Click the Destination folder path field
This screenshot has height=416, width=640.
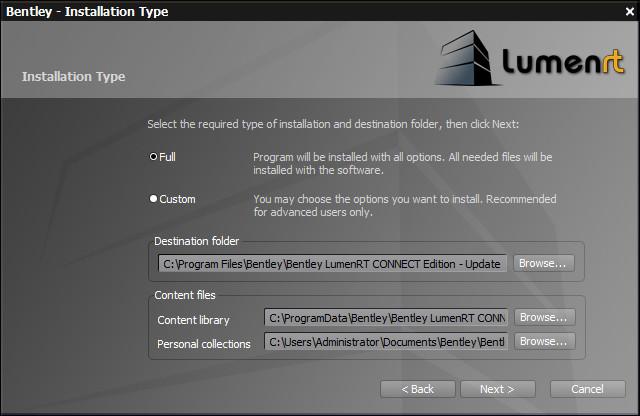pyautogui.click(x=332, y=264)
